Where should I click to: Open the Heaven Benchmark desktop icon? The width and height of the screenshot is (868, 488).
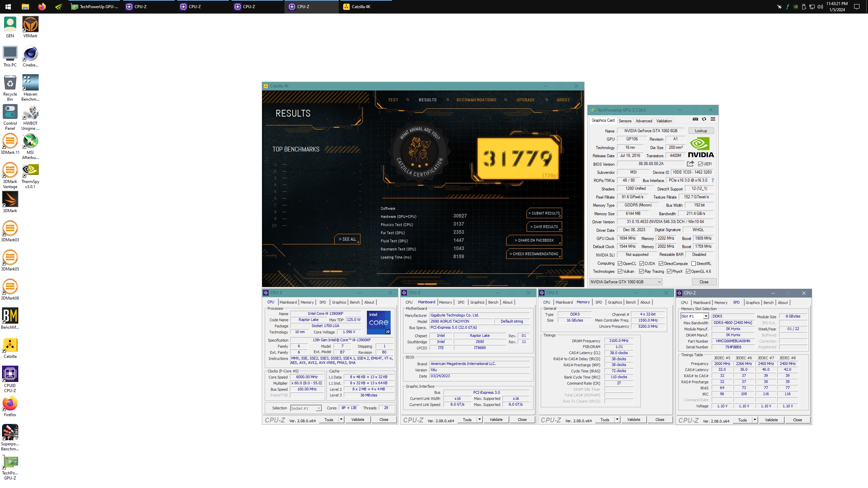pos(30,87)
